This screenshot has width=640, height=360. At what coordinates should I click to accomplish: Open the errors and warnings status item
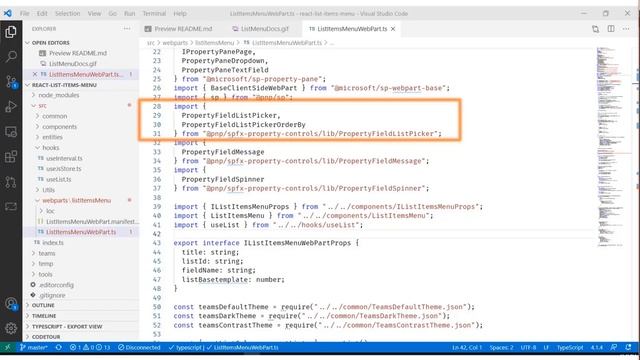tap(90, 347)
